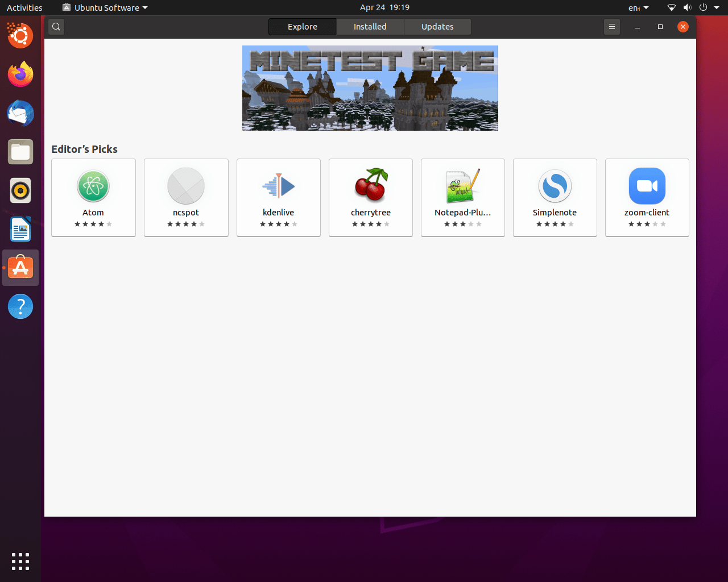Click the volume speaker icon

(x=687, y=8)
